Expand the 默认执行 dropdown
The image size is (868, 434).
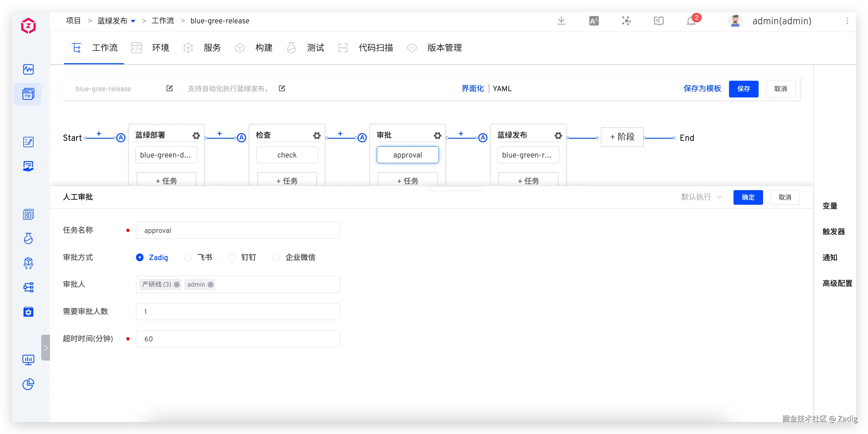tap(701, 197)
